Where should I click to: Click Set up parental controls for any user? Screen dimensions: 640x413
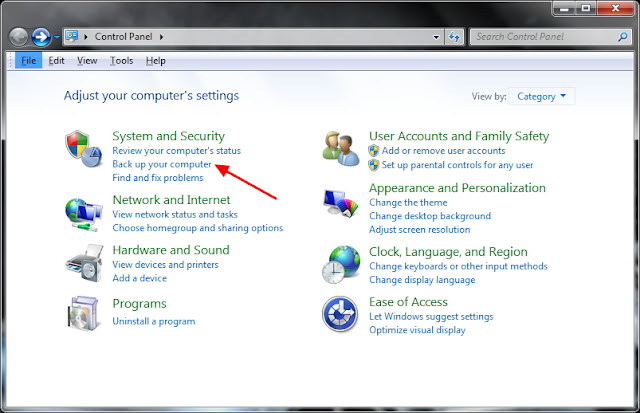[x=457, y=165]
